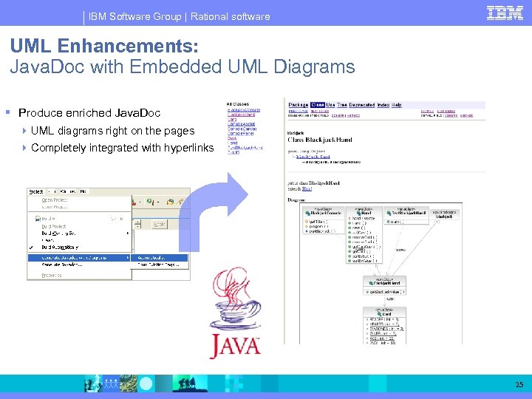Screen dimensions: 532x399
Task: Open the Tree tab in JavaDoc navigation
Action: (342, 105)
